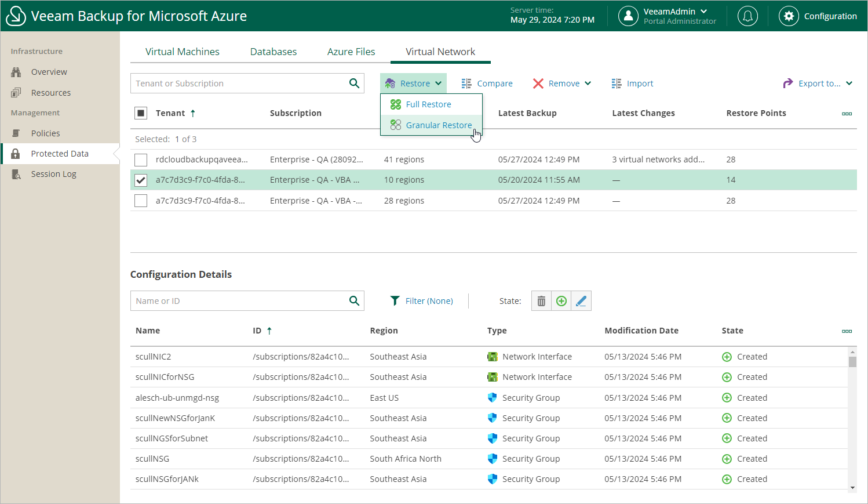Open Configuration via the gear icon

pyautogui.click(x=789, y=16)
